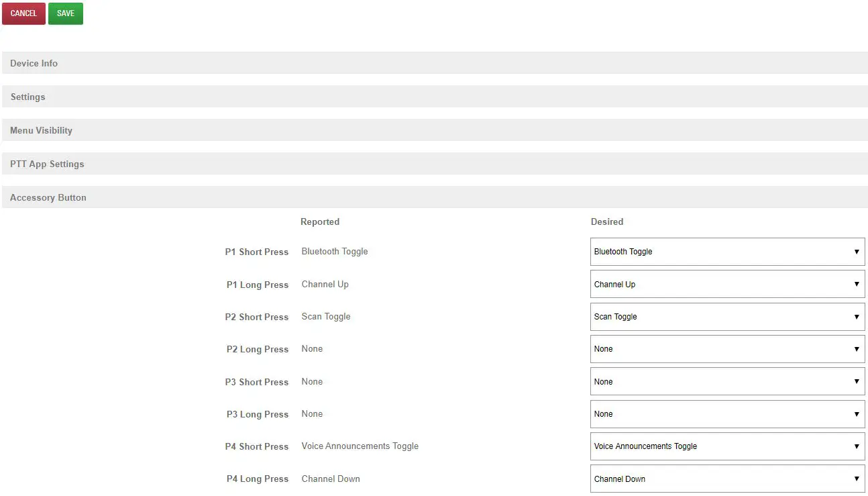The width and height of the screenshot is (868, 496).
Task: Click the P2 Long Press row label
Action: (258, 350)
